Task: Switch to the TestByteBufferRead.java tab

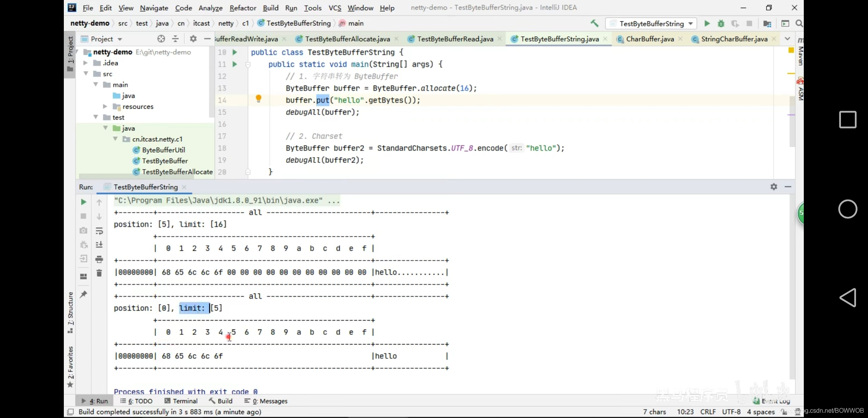Action: [x=455, y=39]
